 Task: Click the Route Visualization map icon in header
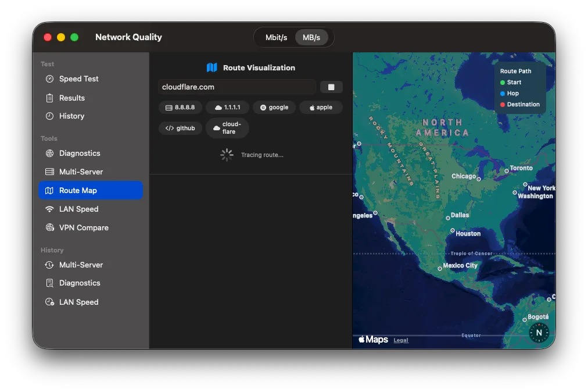tap(212, 67)
